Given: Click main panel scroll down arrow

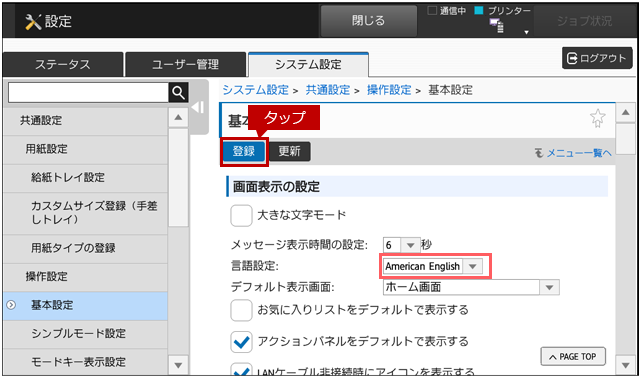Looking at the screenshot, I should click(625, 365).
